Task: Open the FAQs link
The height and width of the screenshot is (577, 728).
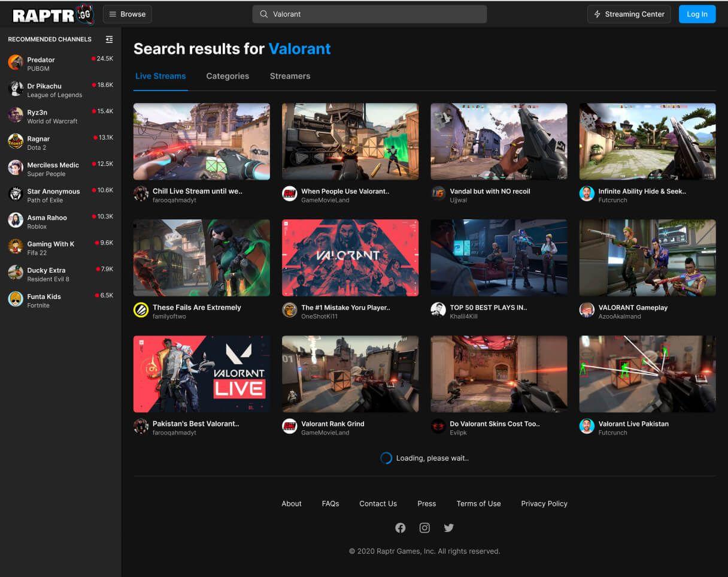Action: tap(330, 504)
